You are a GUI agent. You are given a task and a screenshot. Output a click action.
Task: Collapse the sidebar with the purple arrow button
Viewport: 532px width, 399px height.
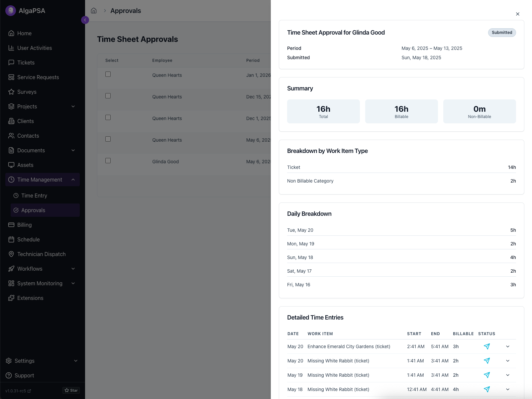pos(85,20)
